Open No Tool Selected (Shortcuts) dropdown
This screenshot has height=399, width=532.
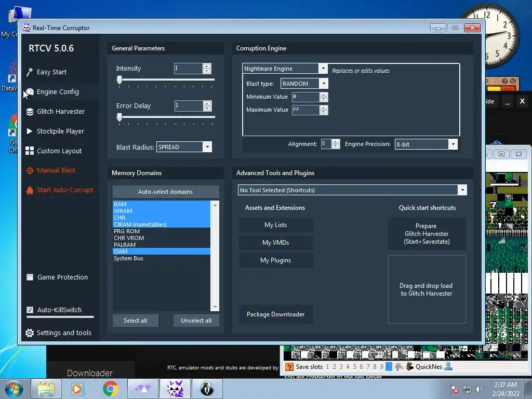click(x=462, y=190)
